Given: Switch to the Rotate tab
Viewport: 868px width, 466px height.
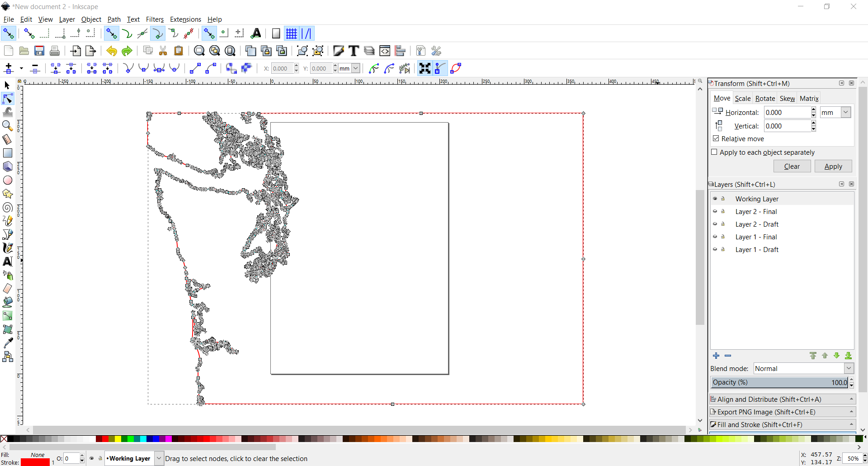Looking at the screenshot, I should pyautogui.click(x=765, y=98).
